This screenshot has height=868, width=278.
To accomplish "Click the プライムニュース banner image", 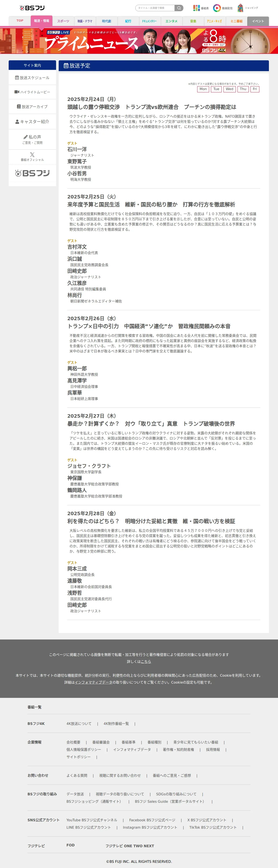I will pos(139,41).
